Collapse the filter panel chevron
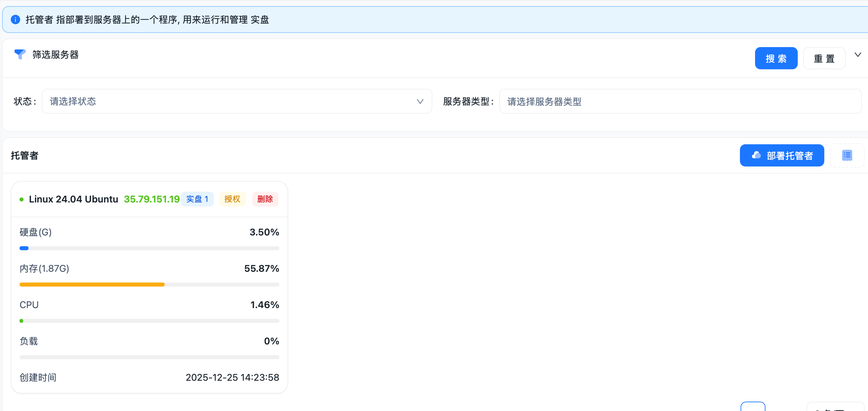Viewport: 868px width, 411px height. [858, 54]
